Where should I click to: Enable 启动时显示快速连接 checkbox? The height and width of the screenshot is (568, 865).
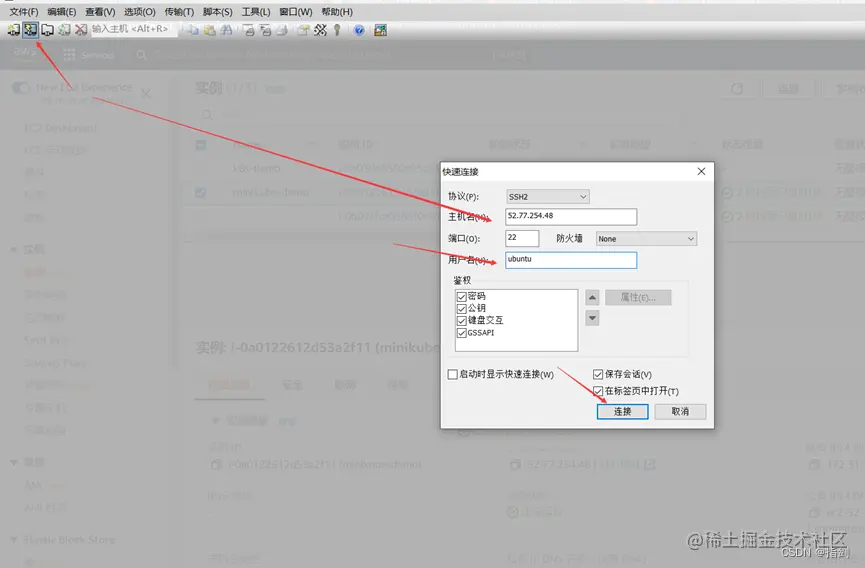[453, 374]
